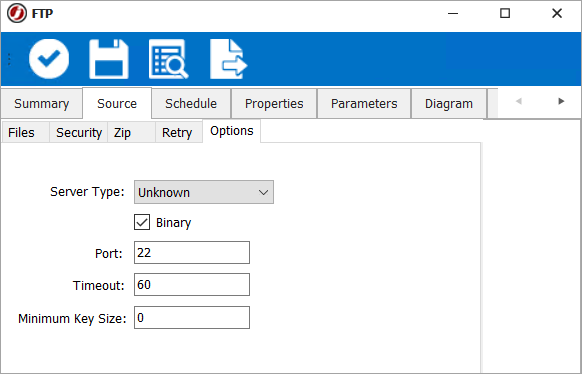This screenshot has width=582, height=374.
Task: Show next tabs with right arrow
Action: [561, 101]
